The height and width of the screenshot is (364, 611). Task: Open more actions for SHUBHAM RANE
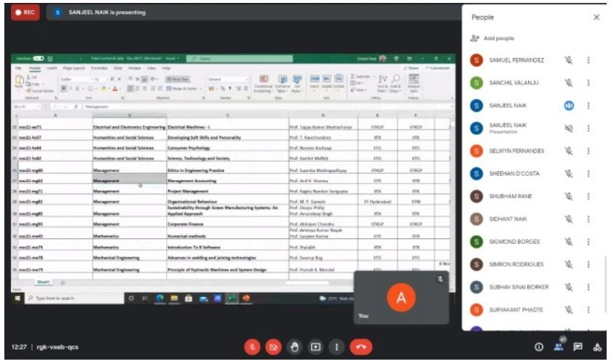(588, 196)
